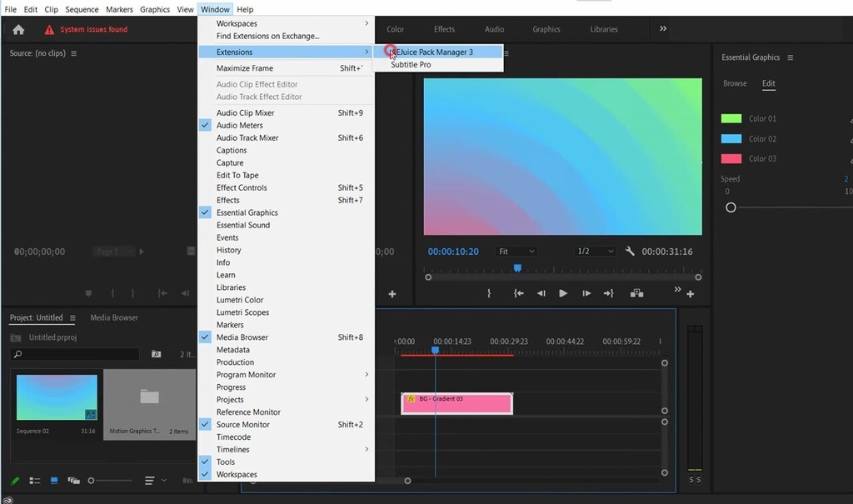
Task: Click the search magnifier in Project panel
Action: pos(18,354)
